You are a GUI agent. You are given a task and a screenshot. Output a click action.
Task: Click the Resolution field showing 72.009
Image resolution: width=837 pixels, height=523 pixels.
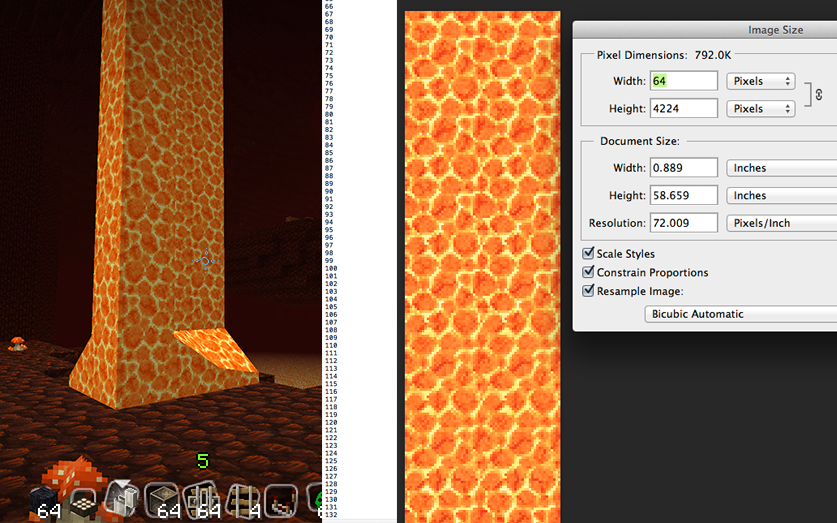click(684, 223)
